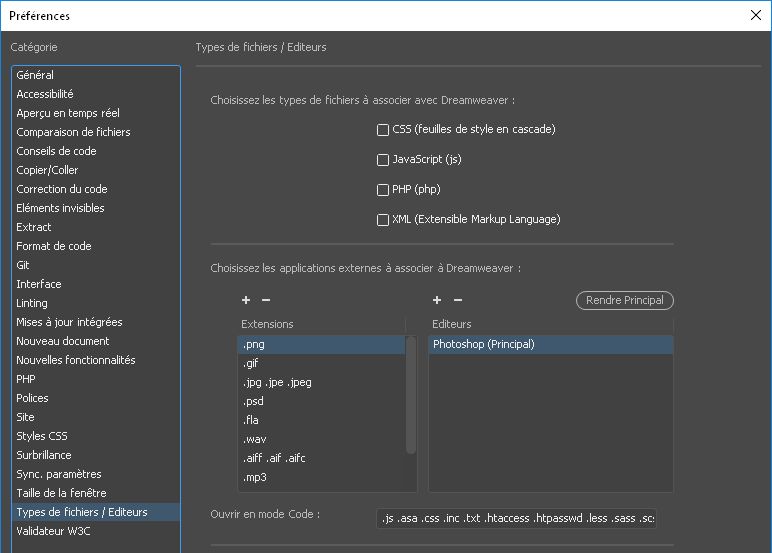The image size is (772, 553).
Task: Select the Extract category
Action: click(96, 227)
